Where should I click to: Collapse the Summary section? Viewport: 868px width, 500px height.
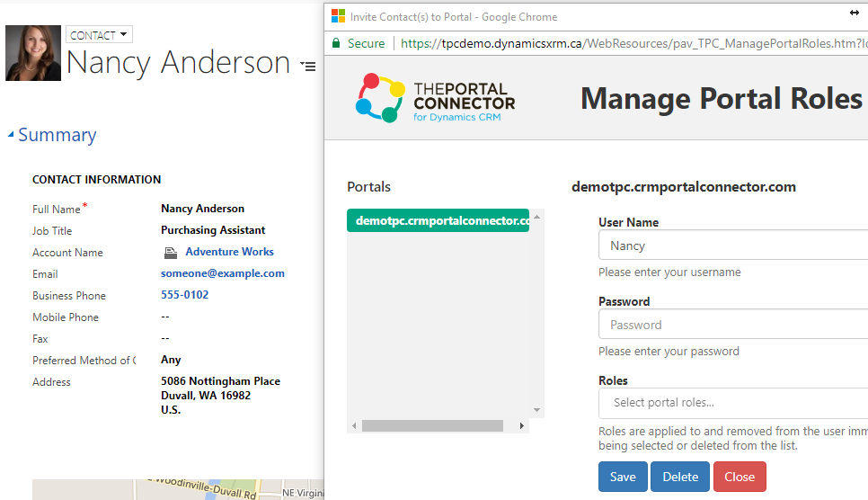(11, 135)
